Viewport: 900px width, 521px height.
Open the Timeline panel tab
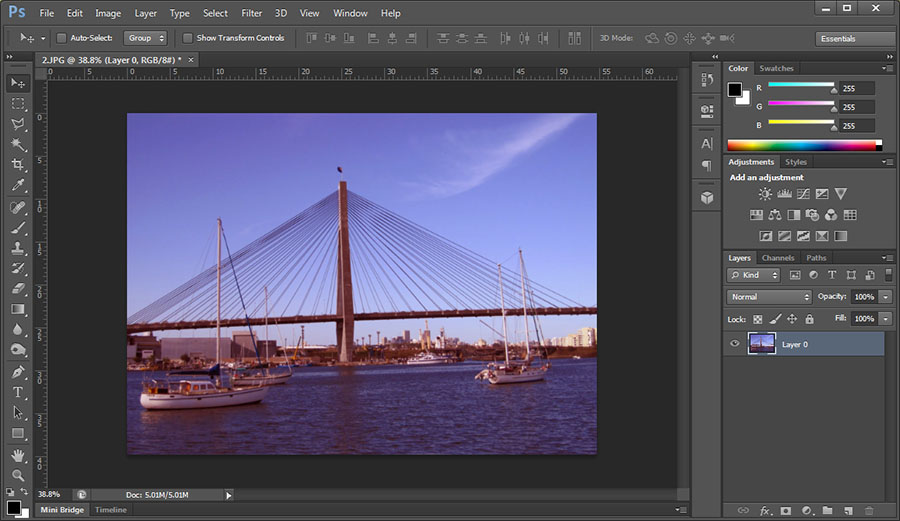point(111,510)
